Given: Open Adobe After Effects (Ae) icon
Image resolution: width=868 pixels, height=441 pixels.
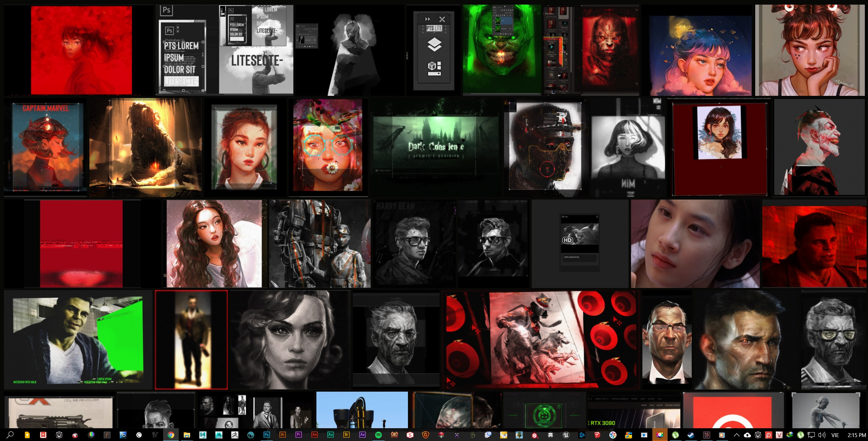Looking at the screenshot, I should click(363, 435).
